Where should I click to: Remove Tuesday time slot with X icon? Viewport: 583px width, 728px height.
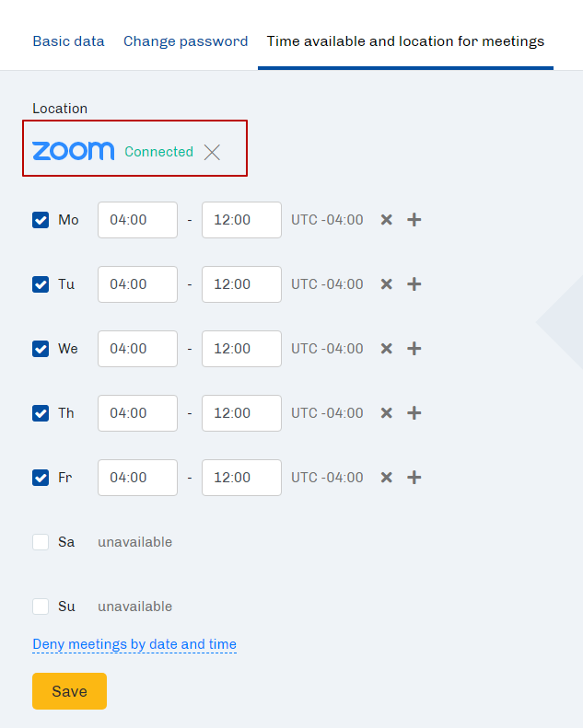coord(387,284)
